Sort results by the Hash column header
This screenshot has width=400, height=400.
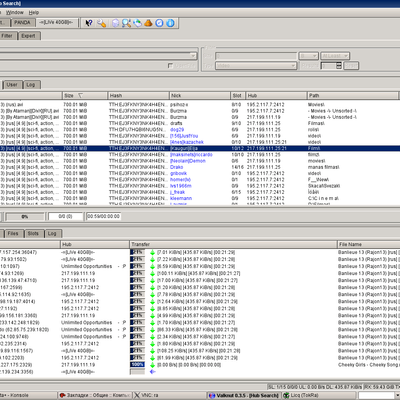[139, 95]
